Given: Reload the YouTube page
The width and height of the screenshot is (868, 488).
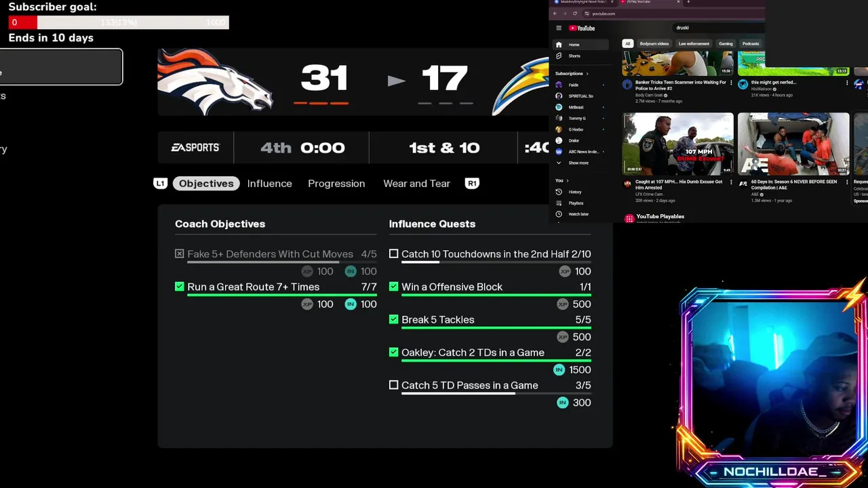Looking at the screenshot, I should point(574,14).
